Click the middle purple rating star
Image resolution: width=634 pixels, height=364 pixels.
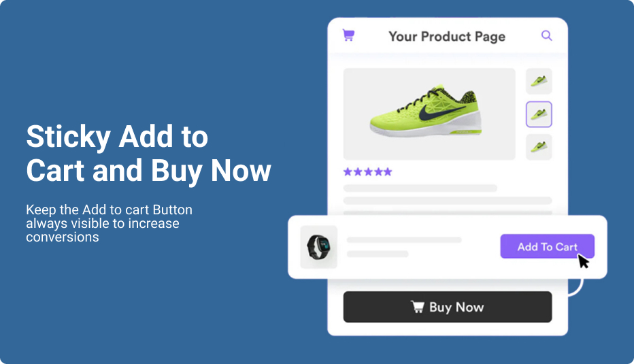point(368,172)
